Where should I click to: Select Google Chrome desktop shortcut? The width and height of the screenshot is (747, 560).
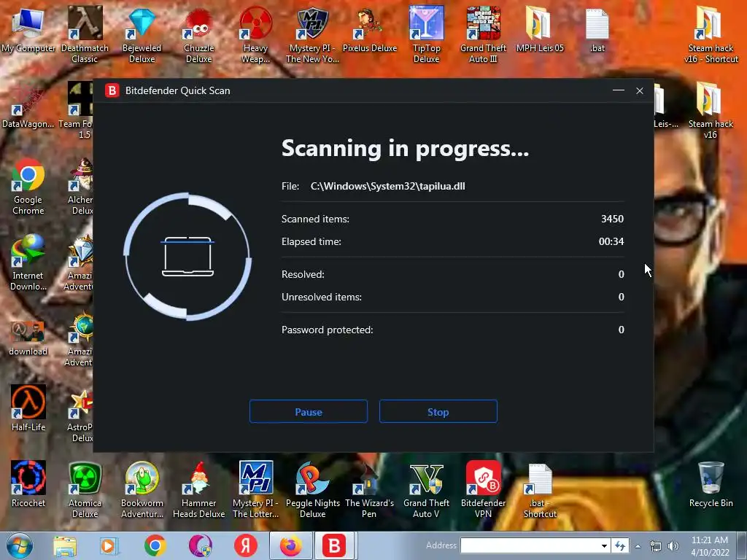pyautogui.click(x=28, y=186)
